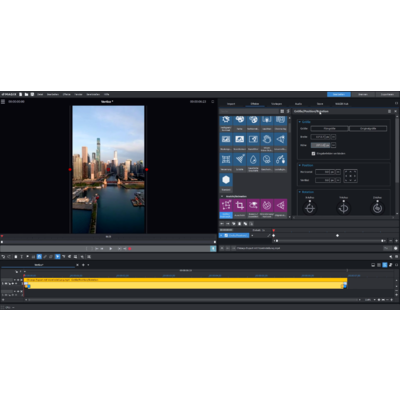Select the highlighted arrow mouse mode tool
The image size is (400, 400).
click(58, 257)
